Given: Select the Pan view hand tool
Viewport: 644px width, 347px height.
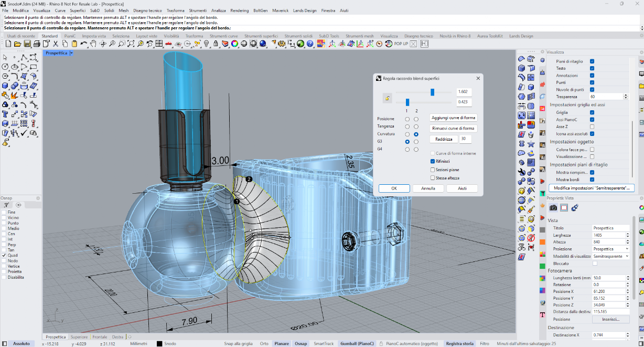Looking at the screenshot, I should tap(93, 44).
